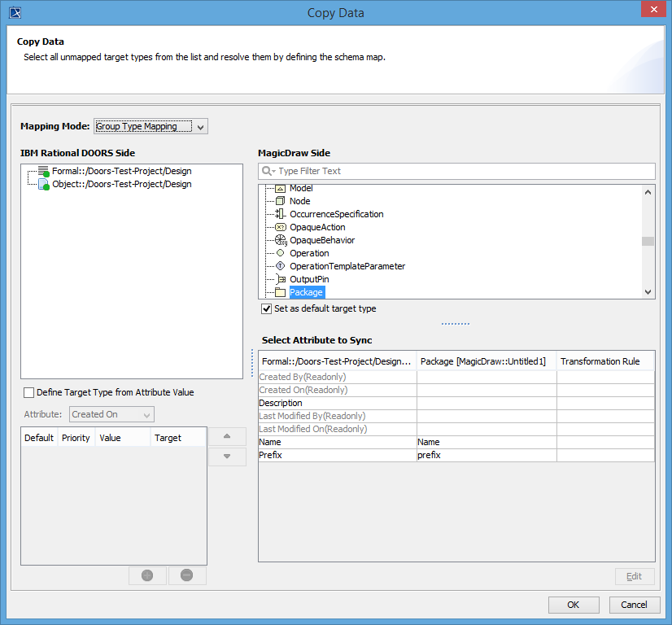Click the Type Filter Text field
Image resolution: width=672 pixels, height=625 pixels.
tap(464, 172)
